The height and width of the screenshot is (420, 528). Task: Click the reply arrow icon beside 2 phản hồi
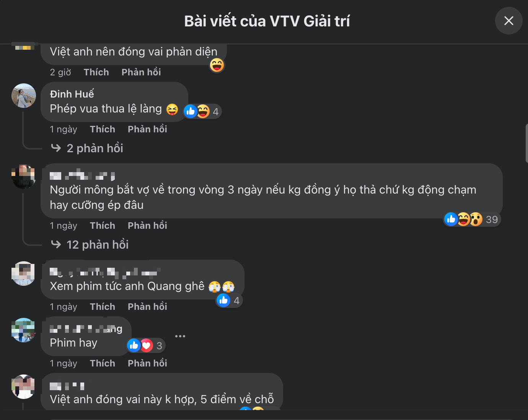[56, 148]
